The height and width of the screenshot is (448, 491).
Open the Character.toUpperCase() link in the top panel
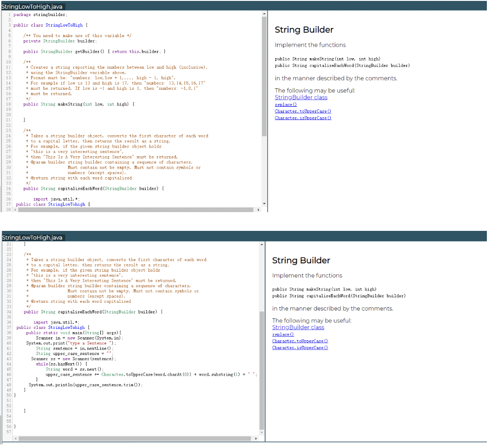click(x=303, y=111)
